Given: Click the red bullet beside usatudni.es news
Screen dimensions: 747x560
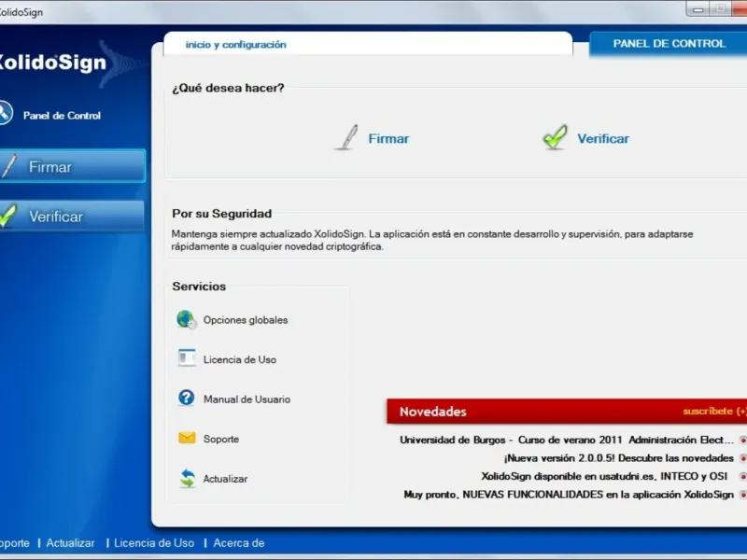Looking at the screenshot, I should pos(742,476).
